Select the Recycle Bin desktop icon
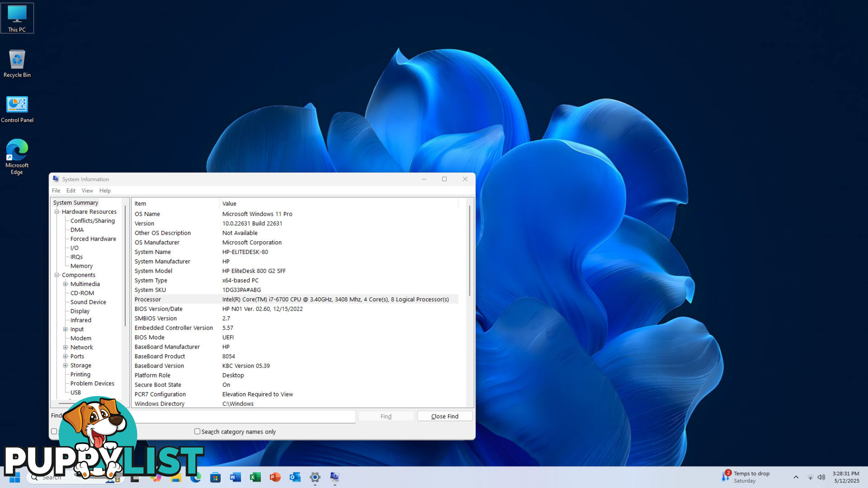 [17, 64]
